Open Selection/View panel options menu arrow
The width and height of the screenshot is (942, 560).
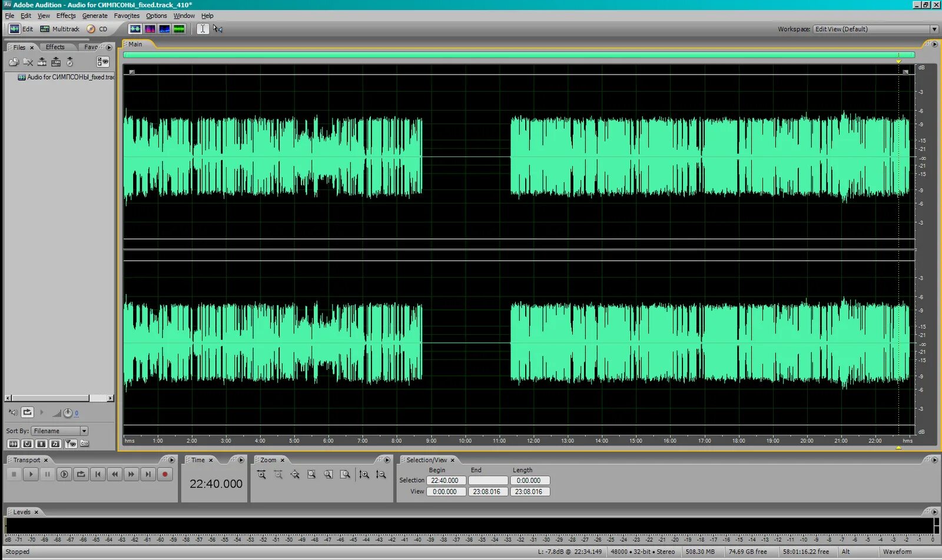point(934,460)
